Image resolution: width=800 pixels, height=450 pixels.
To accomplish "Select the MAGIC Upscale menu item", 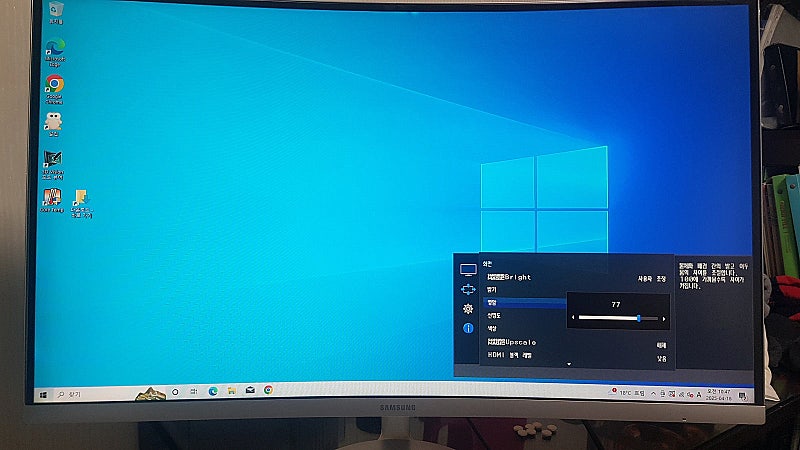I will 512,342.
